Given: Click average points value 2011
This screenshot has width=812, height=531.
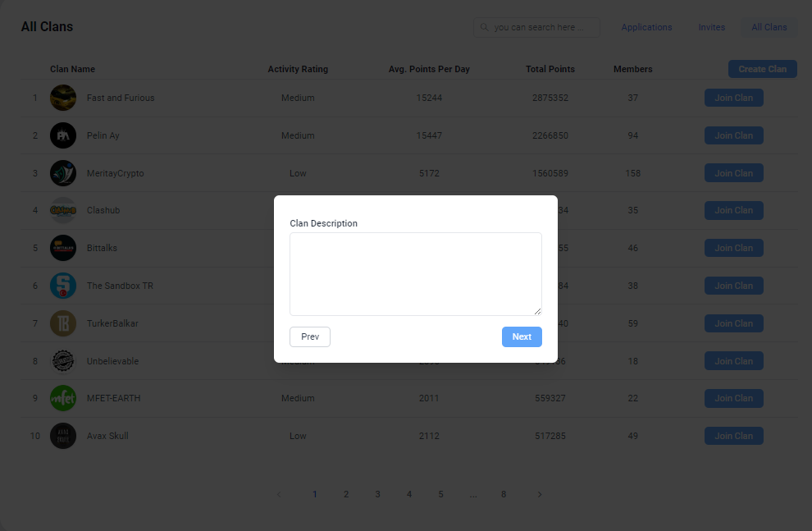Looking at the screenshot, I should (x=429, y=398).
